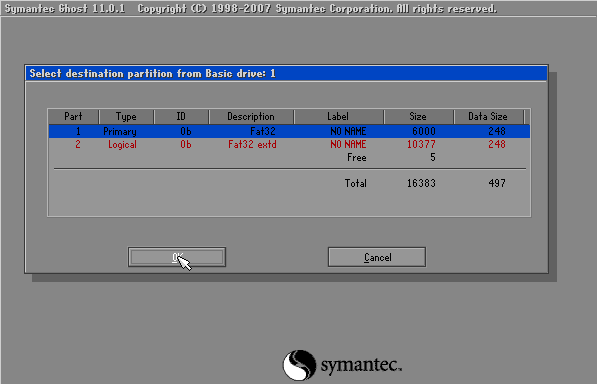Click NO NAME label of Primary partition
The image size is (597, 384).
[x=348, y=131]
